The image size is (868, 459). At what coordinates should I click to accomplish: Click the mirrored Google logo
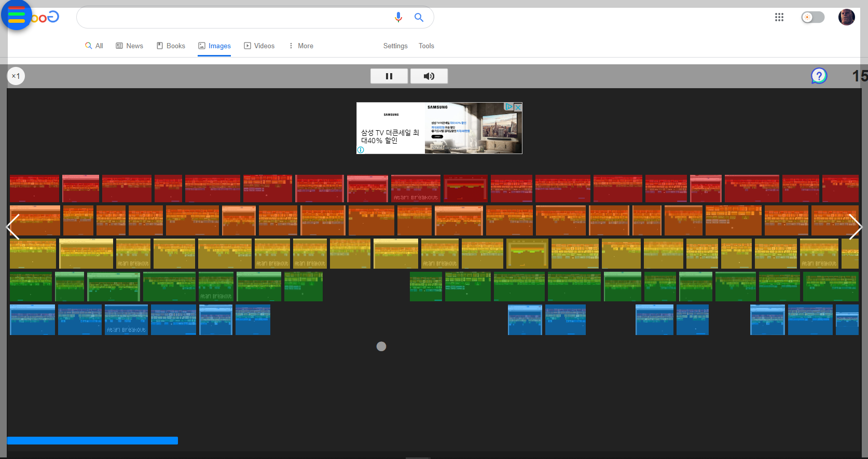pos(46,17)
